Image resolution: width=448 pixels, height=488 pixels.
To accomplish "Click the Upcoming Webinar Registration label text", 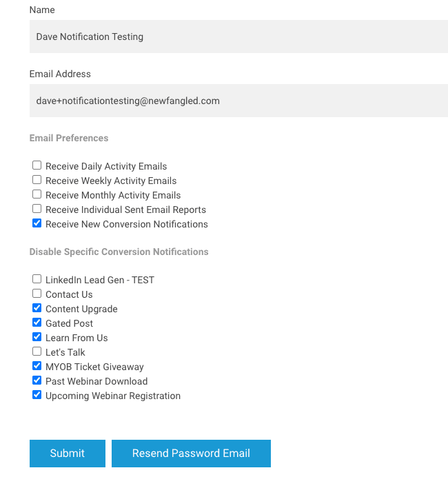I will (x=113, y=396).
